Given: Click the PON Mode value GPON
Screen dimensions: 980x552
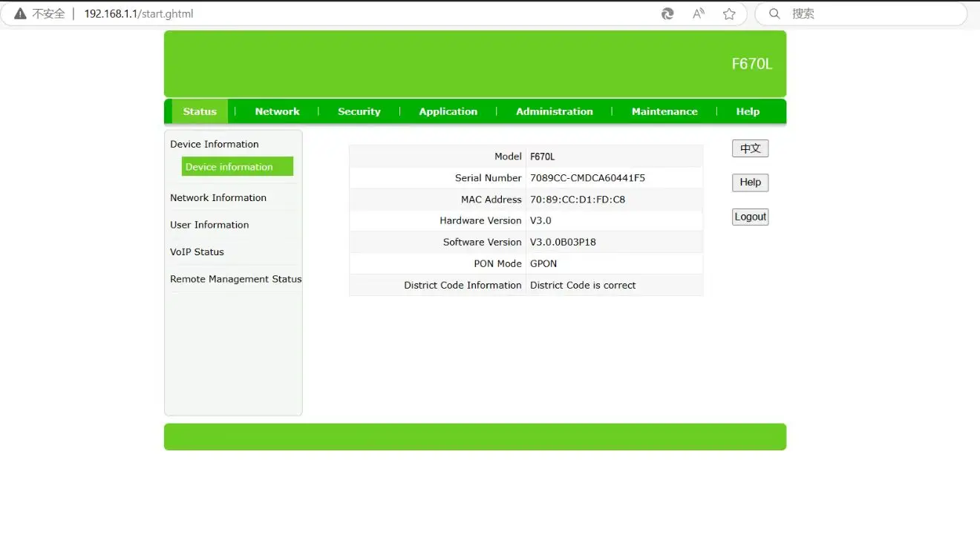Looking at the screenshot, I should coord(543,263).
